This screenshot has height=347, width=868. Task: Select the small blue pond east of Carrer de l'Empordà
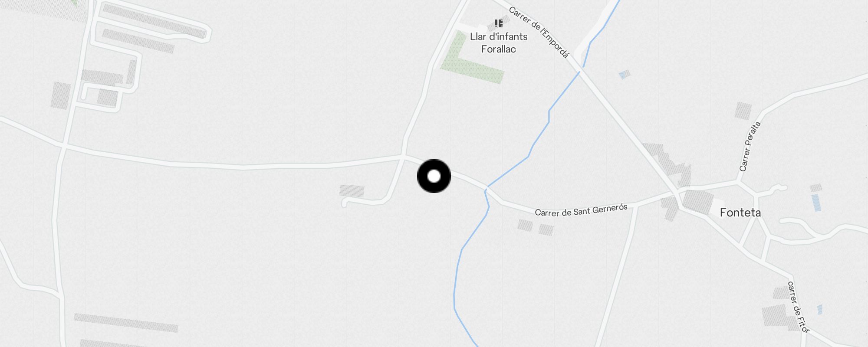[x=624, y=75]
